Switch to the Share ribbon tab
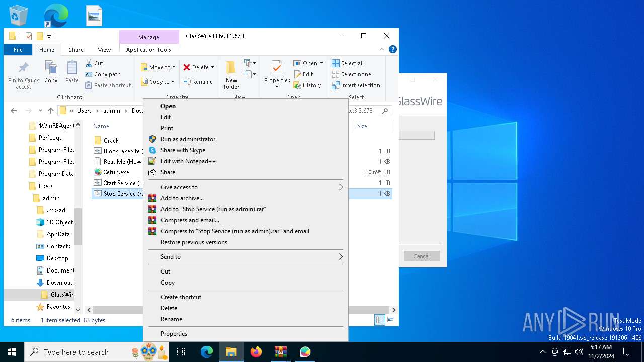This screenshot has height=362, width=644. (x=76, y=50)
